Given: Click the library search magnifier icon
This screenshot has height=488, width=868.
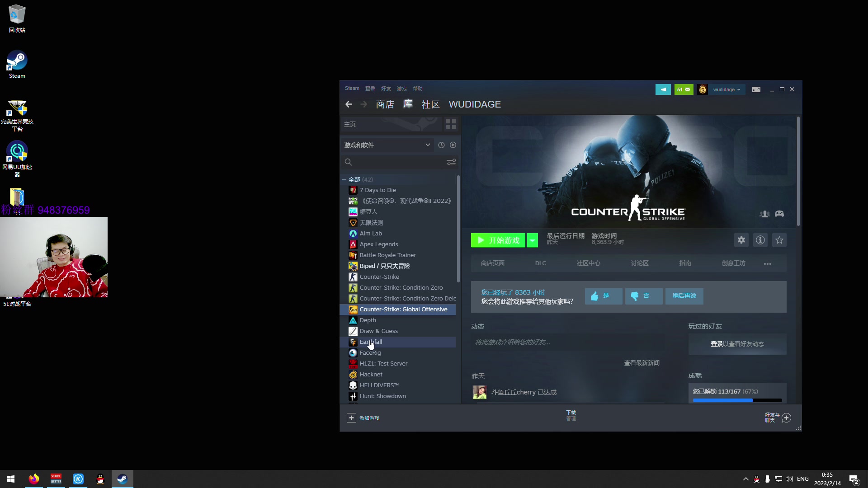Looking at the screenshot, I should click(348, 162).
